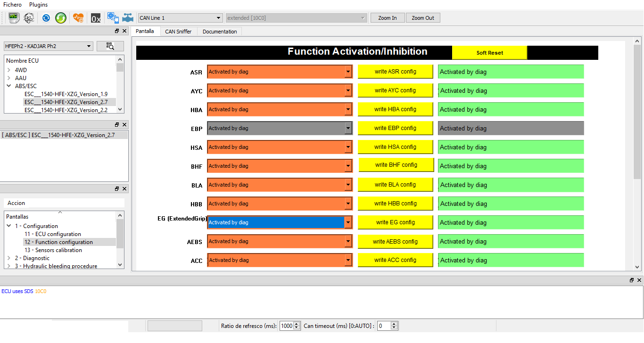The height and width of the screenshot is (343, 644).
Task: Float the bottom log panel
Action: (632, 280)
